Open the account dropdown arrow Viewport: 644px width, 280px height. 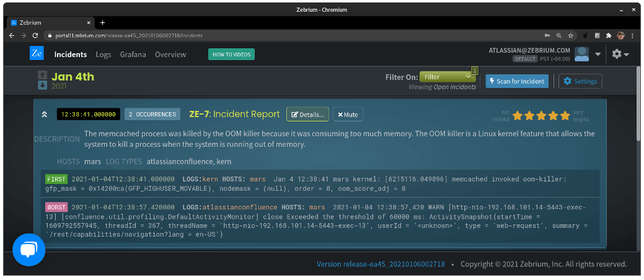[598, 54]
